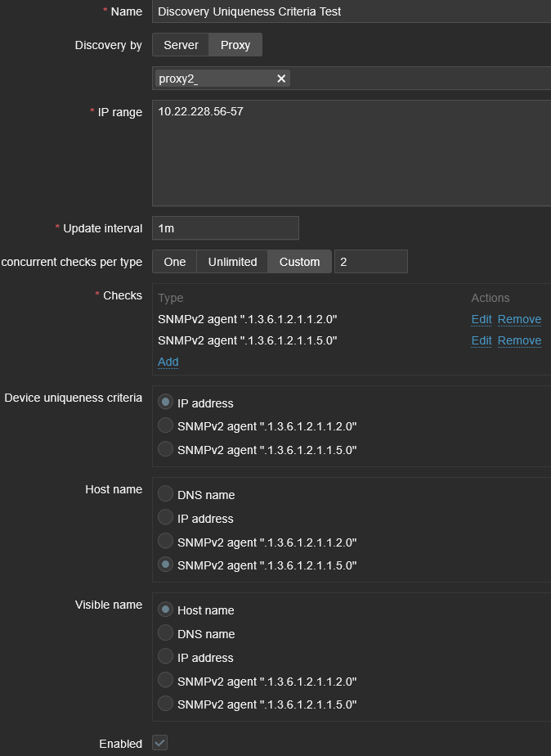Click the Name input field
Viewport: 551px width, 756px height.
point(352,11)
